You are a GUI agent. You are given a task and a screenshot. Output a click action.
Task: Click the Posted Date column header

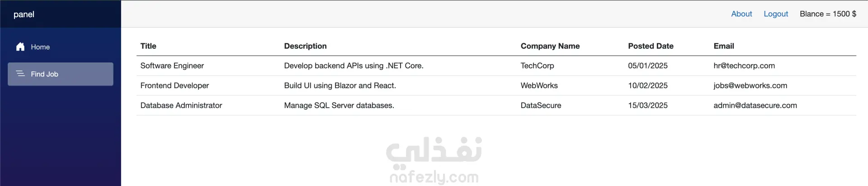(x=651, y=46)
